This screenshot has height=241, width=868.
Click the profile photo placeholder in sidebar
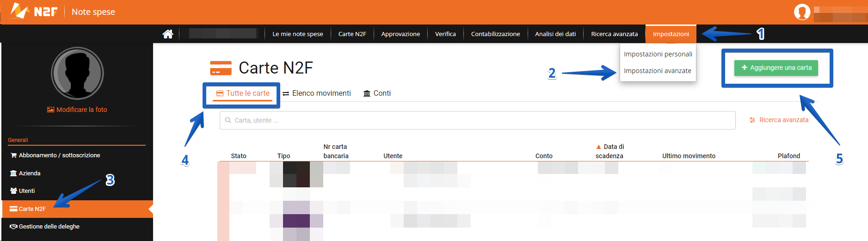tap(77, 73)
